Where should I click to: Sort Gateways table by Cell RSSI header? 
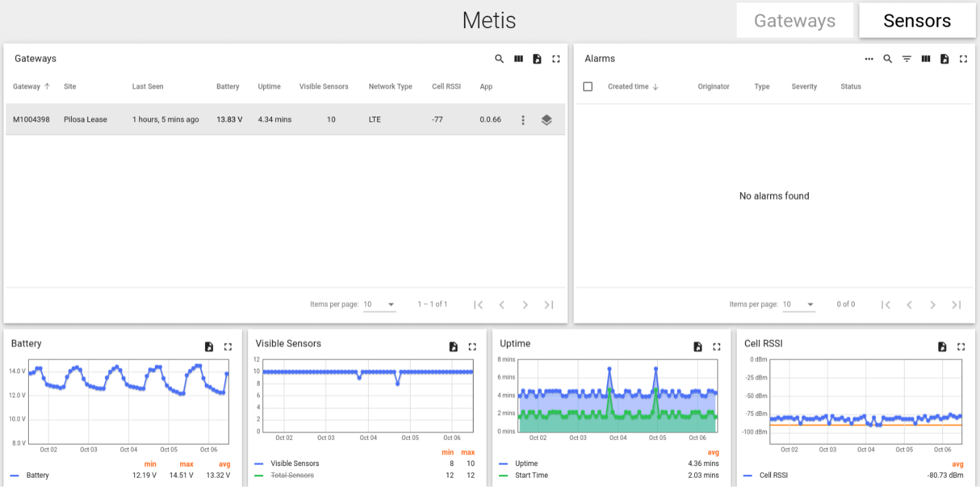[447, 87]
